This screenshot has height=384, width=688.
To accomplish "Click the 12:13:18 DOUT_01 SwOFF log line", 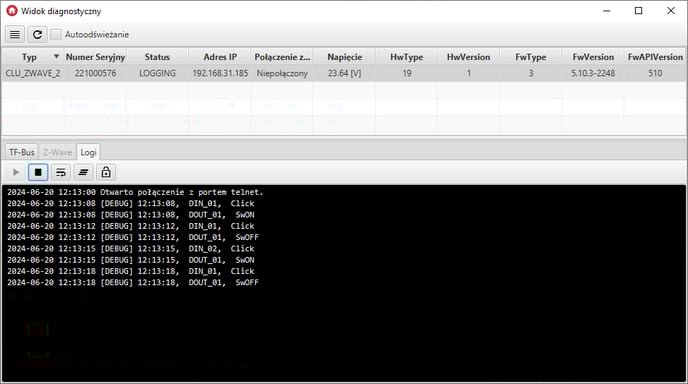I will [133, 283].
